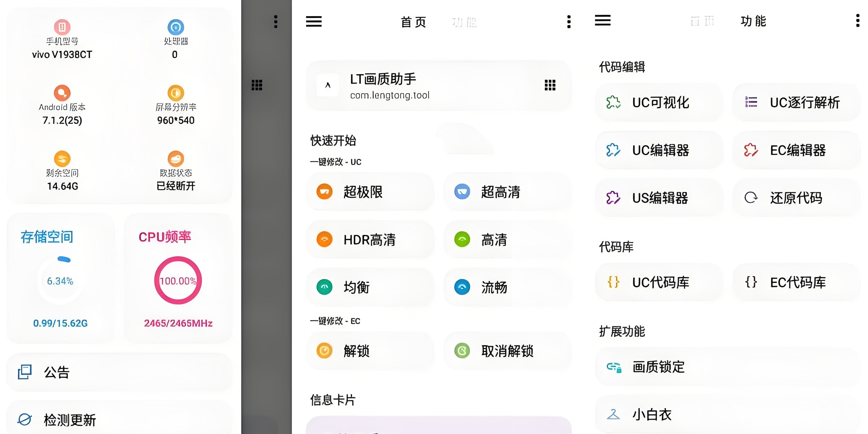Screen dimensions: 868x434
Task: Click the 2465/2465MHz frequency text
Action: (178, 323)
